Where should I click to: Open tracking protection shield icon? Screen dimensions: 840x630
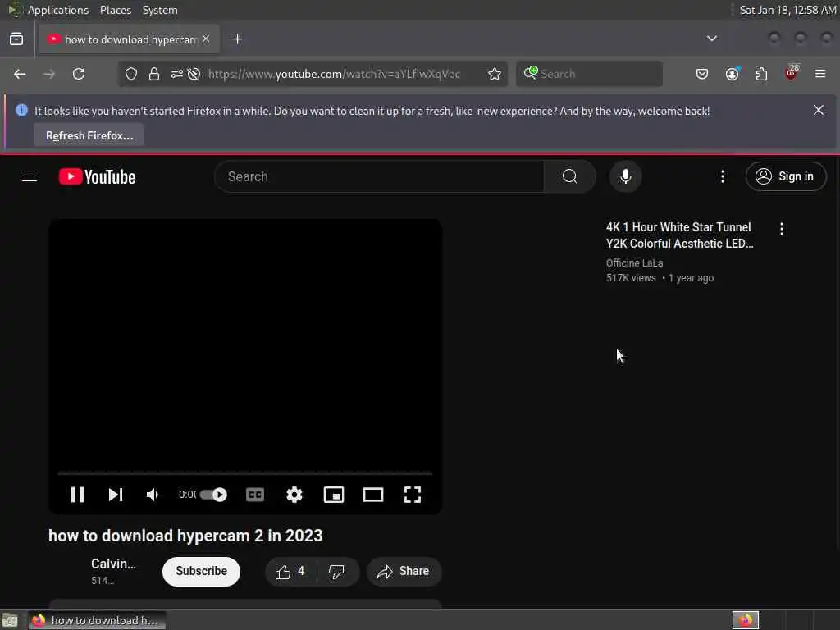coord(131,74)
